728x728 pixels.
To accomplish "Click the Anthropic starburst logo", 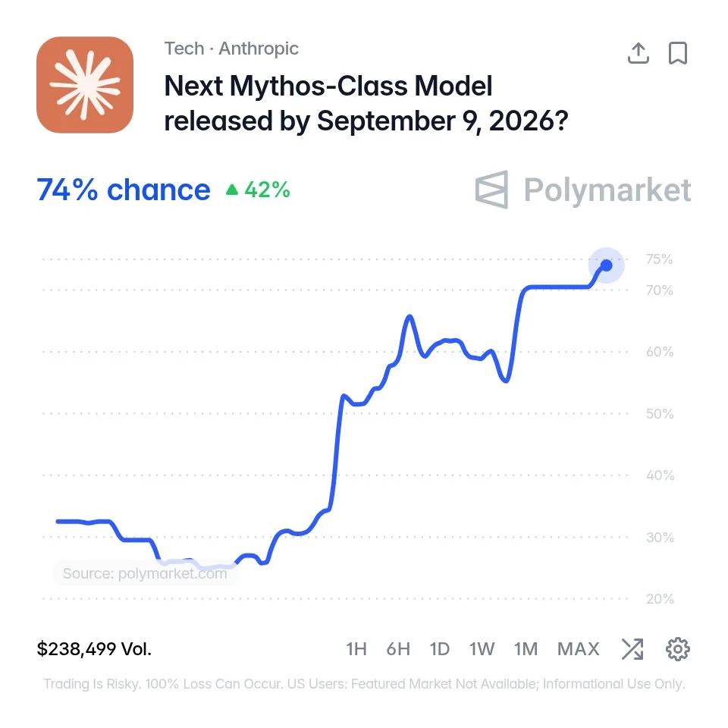I will coord(85,85).
